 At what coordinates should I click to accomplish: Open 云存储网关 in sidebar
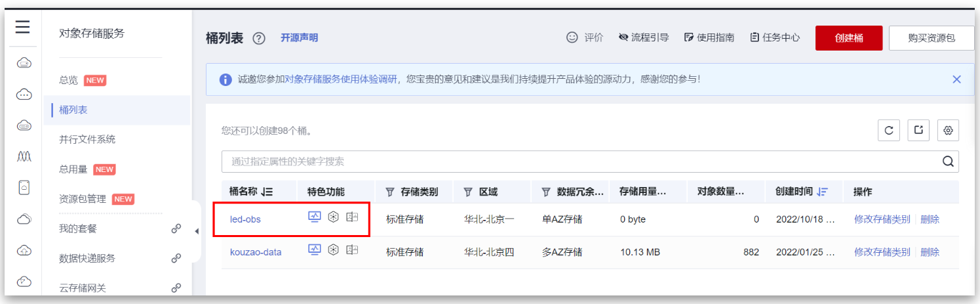click(83, 288)
